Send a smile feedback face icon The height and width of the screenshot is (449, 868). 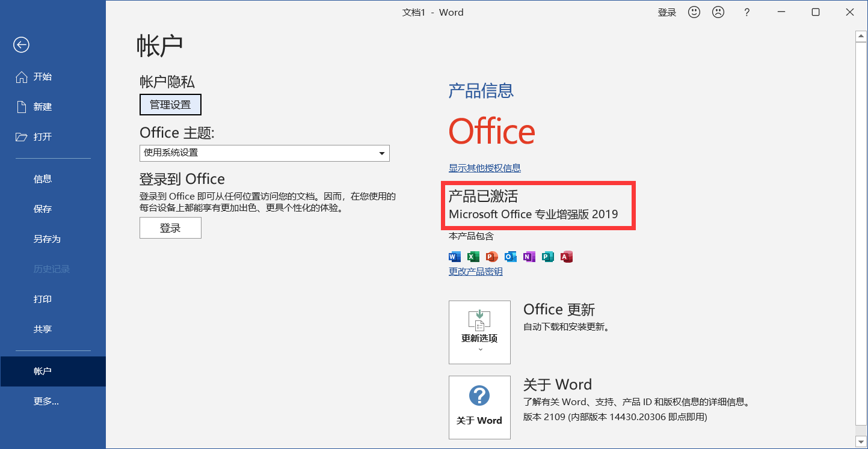694,12
